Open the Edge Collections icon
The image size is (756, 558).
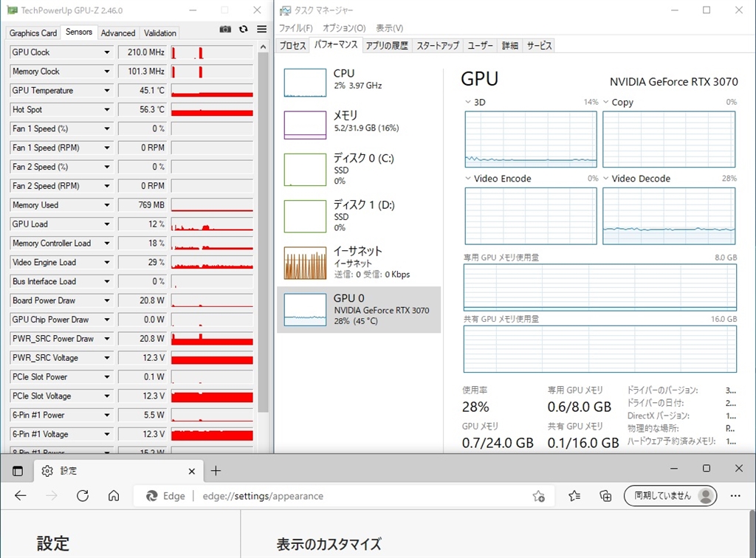pos(605,496)
